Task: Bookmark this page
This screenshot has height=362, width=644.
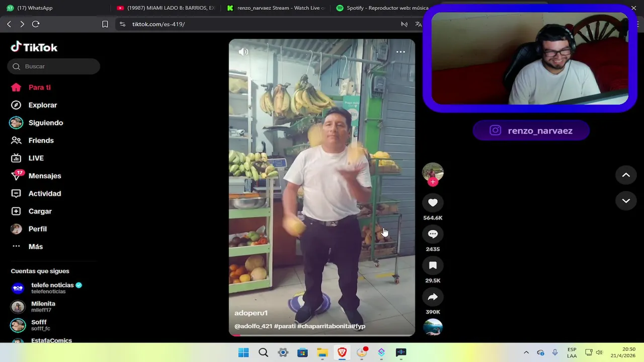Action: [x=105, y=24]
